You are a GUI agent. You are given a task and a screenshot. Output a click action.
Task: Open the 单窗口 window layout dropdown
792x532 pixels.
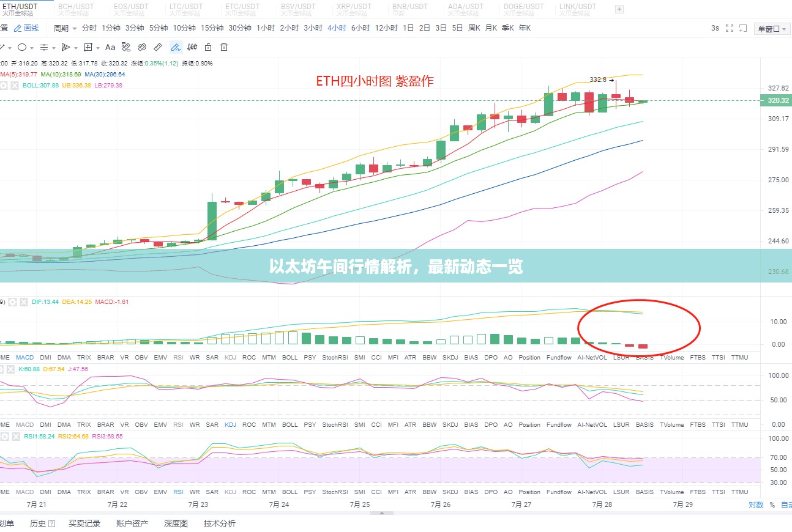(772, 29)
